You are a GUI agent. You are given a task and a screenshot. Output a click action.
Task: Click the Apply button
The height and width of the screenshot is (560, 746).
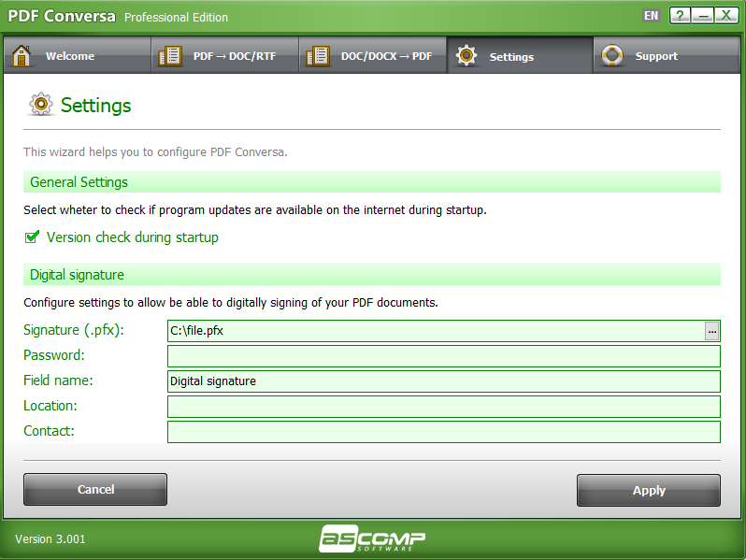click(x=649, y=490)
